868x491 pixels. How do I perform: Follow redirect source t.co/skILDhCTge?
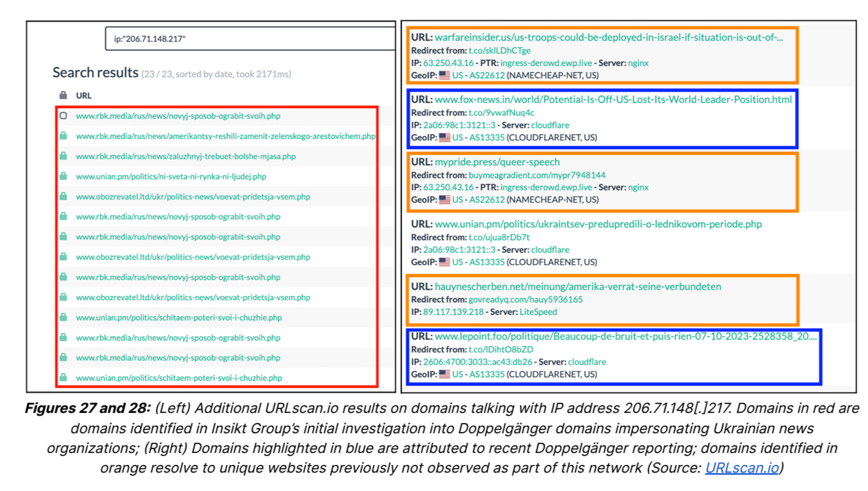(x=499, y=51)
